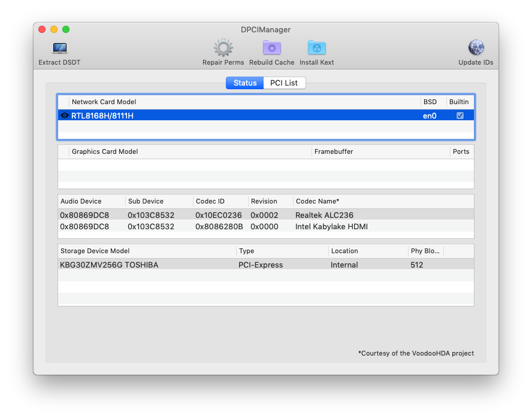This screenshot has width=532, height=419.
Task: Maximize the DPCIManager window with green button
Action: (x=66, y=29)
